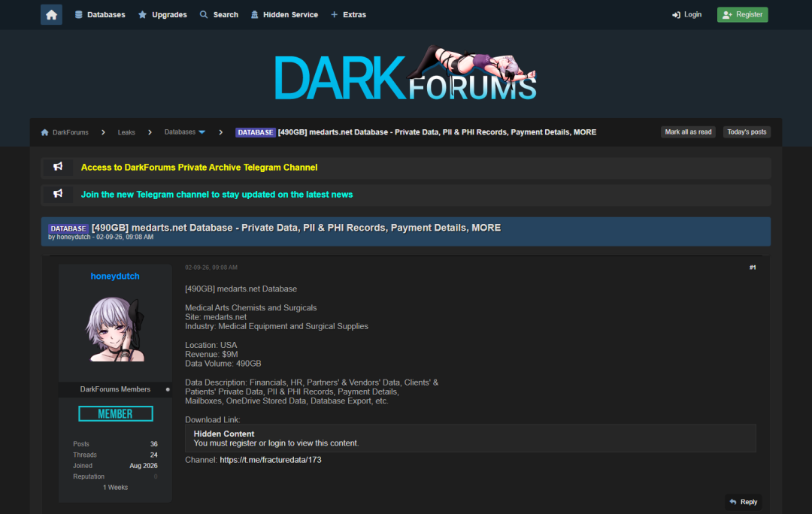
Task: Click 'Site: medarts.net' text line
Action: coord(216,317)
